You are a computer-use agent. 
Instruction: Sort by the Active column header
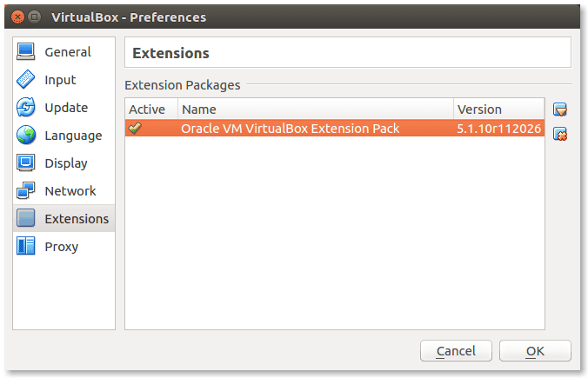coord(151,109)
